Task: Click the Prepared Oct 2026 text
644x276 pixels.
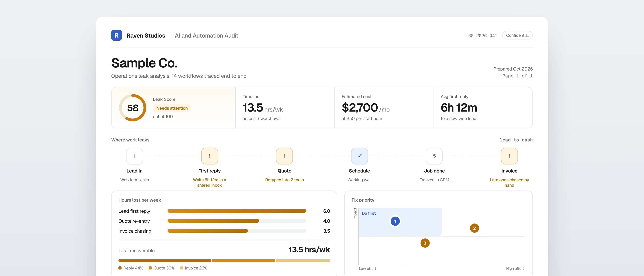Action: 513,69
